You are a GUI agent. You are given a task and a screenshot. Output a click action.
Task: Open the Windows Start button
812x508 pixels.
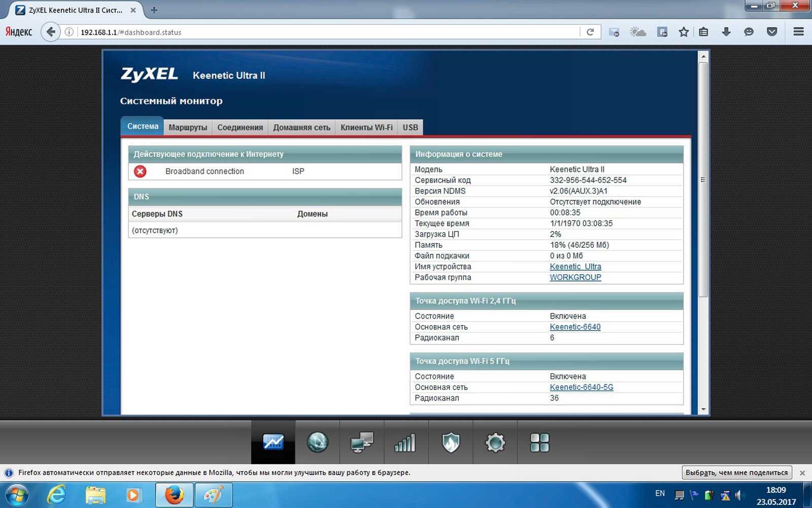click(x=16, y=495)
